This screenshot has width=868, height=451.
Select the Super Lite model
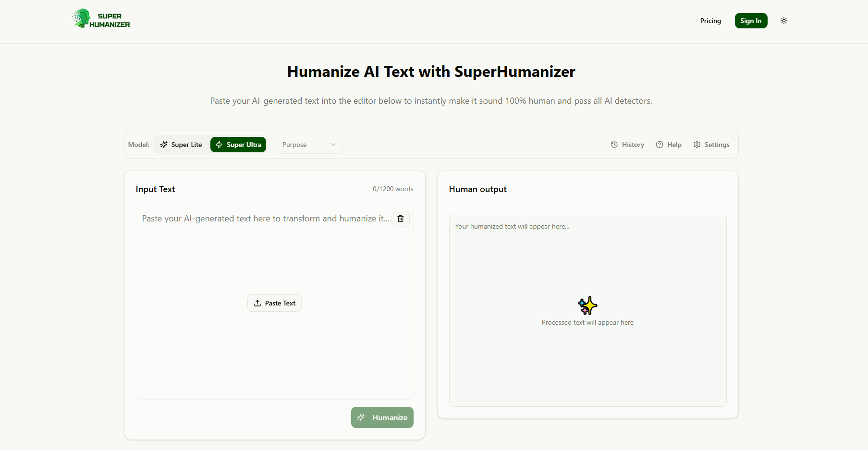181,145
